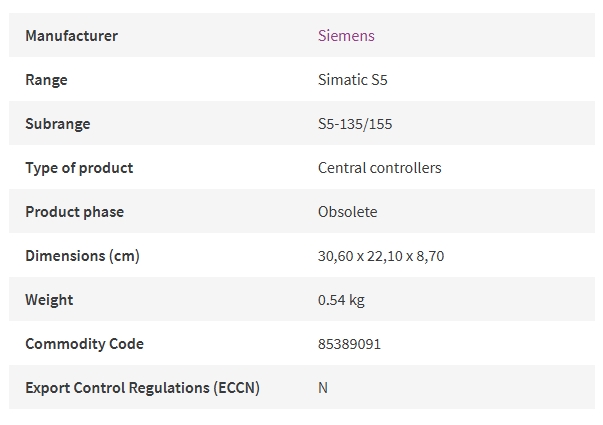
Task: Select the Obsolete phase value
Action: 348,212
